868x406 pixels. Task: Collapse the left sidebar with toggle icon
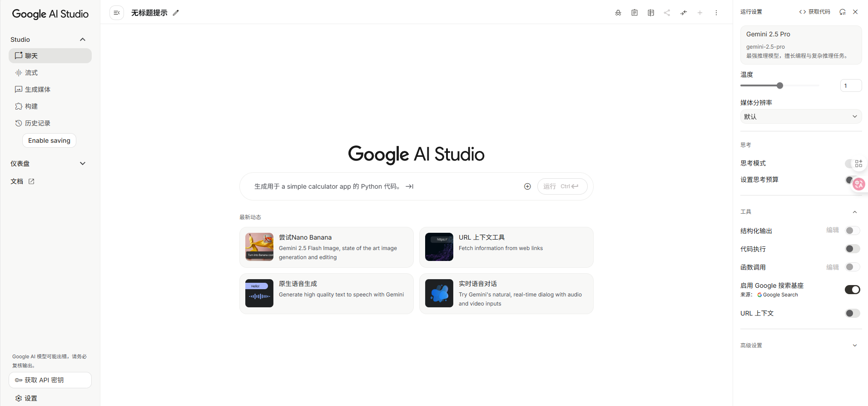117,13
